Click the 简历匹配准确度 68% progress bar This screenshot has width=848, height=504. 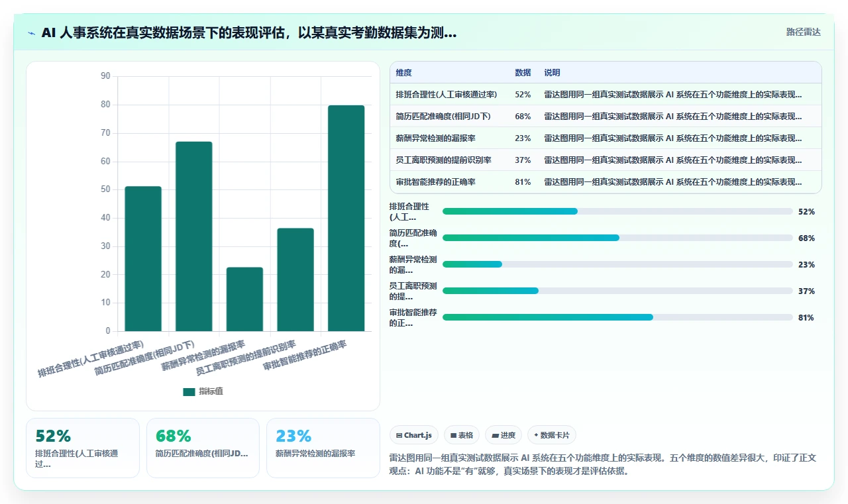pos(617,238)
